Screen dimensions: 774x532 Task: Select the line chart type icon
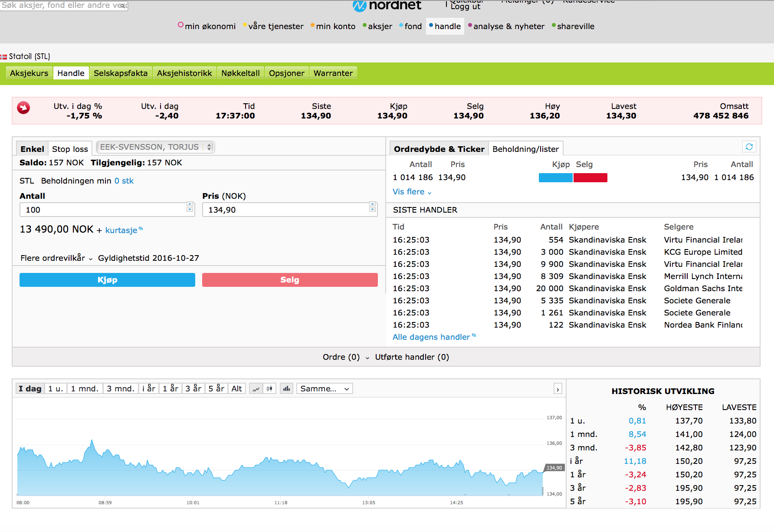[x=256, y=389]
